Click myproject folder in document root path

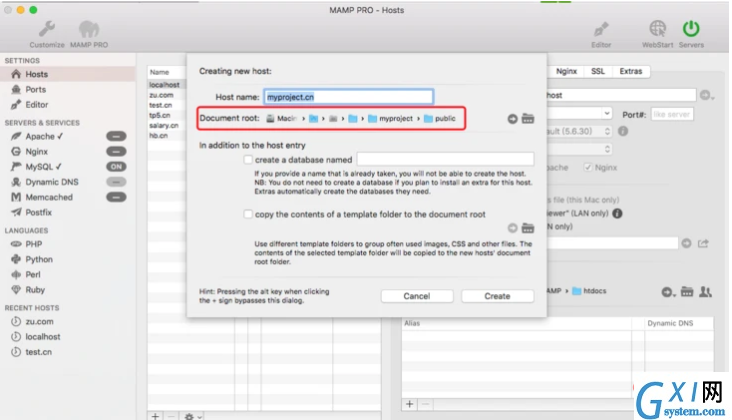pyautogui.click(x=390, y=119)
